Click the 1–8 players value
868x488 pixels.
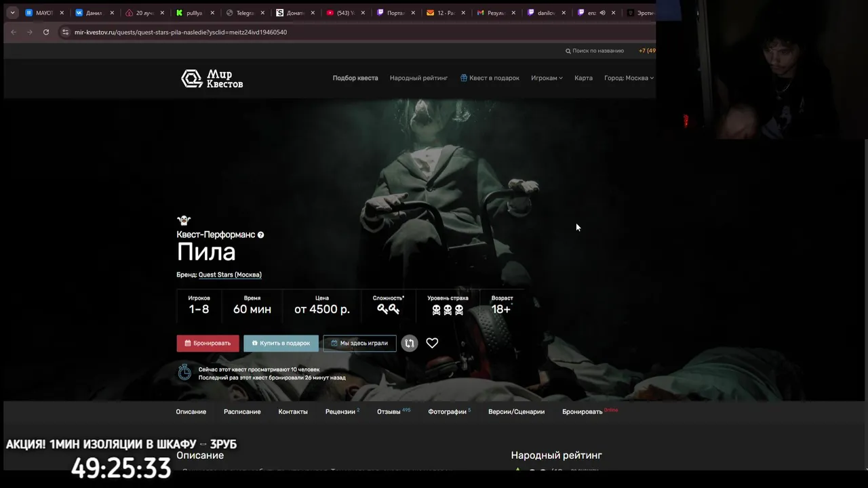tap(199, 309)
